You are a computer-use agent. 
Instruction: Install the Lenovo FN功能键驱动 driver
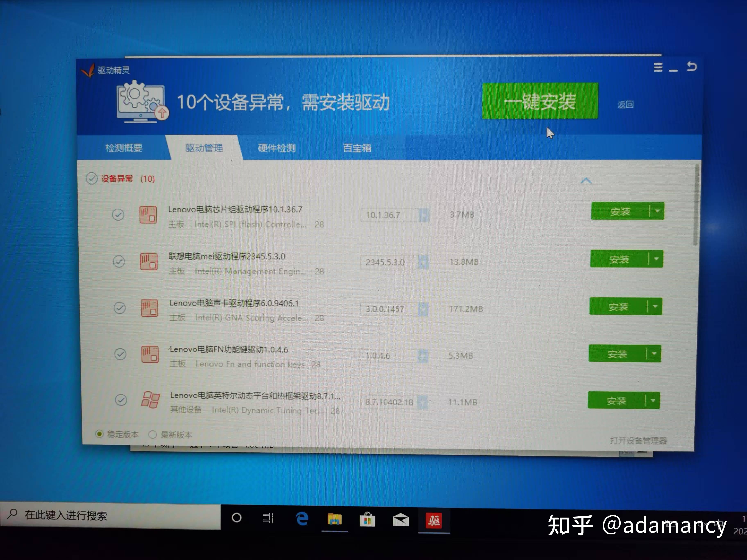pos(617,354)
